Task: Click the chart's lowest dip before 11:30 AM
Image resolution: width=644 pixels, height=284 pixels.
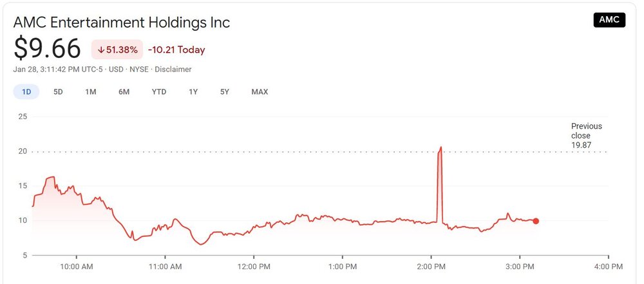Action: (x=201, y=244)
